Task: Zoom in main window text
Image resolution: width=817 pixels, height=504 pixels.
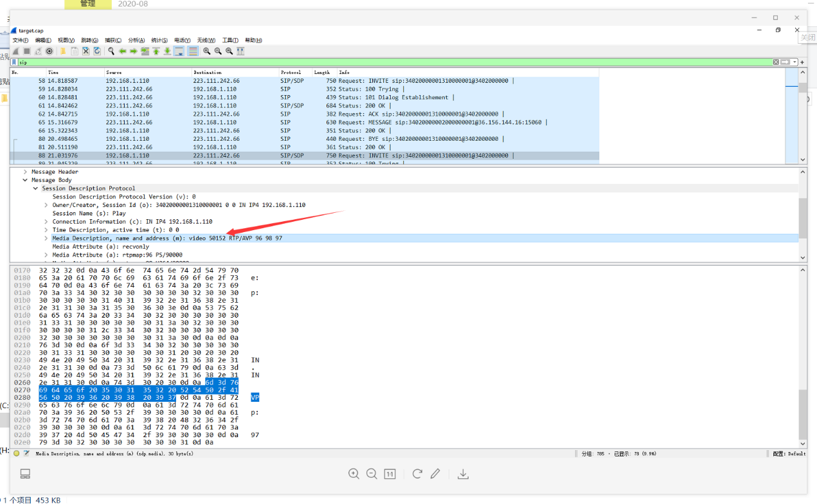Action: pyautogui.click(x=206, y=51)
